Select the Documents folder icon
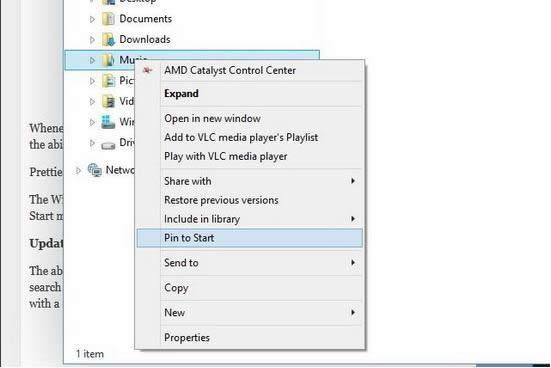551x368 pixels. [108, 19]
